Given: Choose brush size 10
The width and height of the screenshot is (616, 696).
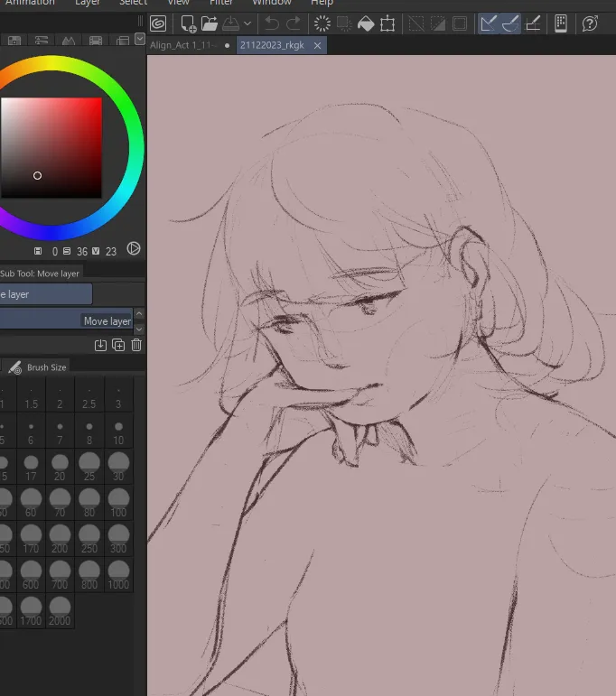Looking at the screenshot, I should [118, 432].
